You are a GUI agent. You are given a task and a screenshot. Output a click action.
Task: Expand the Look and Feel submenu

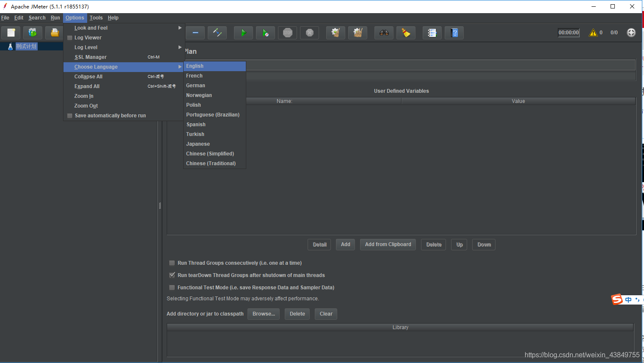click(124, 28)
